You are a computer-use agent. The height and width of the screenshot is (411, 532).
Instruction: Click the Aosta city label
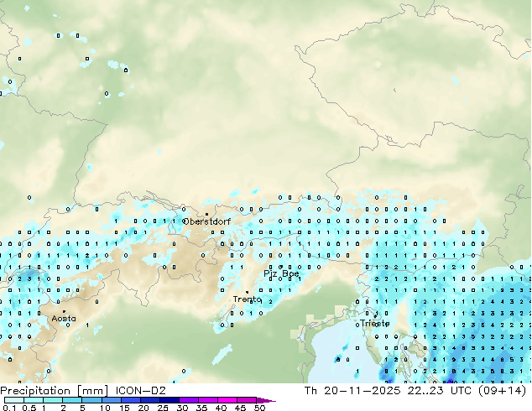click(x=64, y=319)
